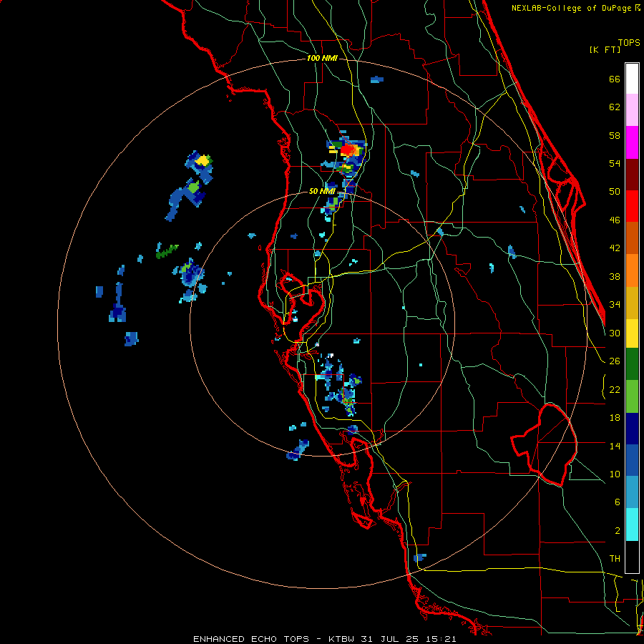Screen dimensions: 644x644
Task: Click the 58 legend value
Action: coord(615,135)
